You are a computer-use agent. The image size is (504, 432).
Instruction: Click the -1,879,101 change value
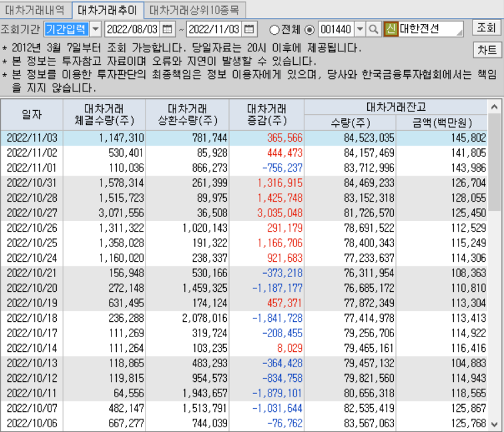pos(278,393)
